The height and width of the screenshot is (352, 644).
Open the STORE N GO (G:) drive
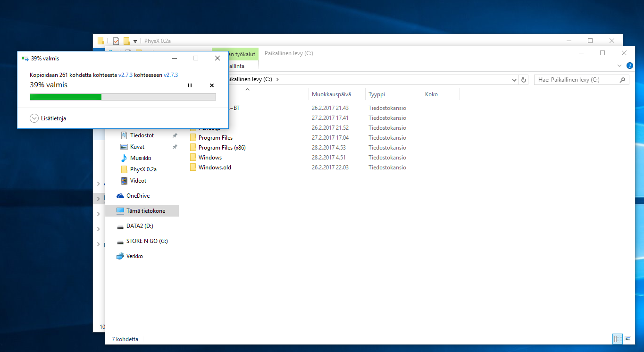147,241
